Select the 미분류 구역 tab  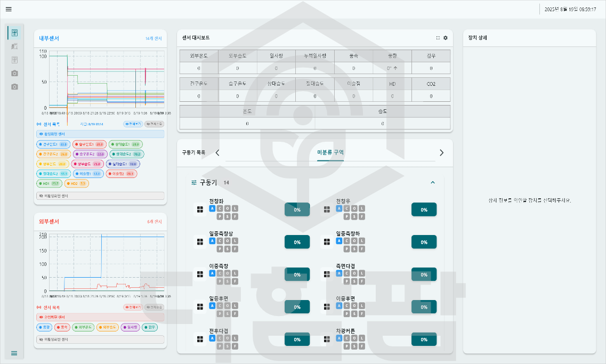330,152
